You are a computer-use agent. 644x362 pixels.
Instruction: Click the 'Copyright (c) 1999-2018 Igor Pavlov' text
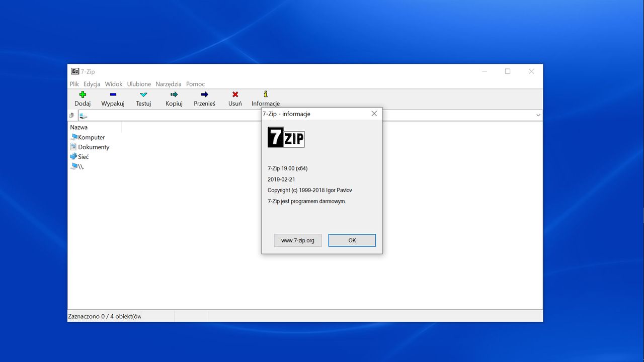(310, 191)
